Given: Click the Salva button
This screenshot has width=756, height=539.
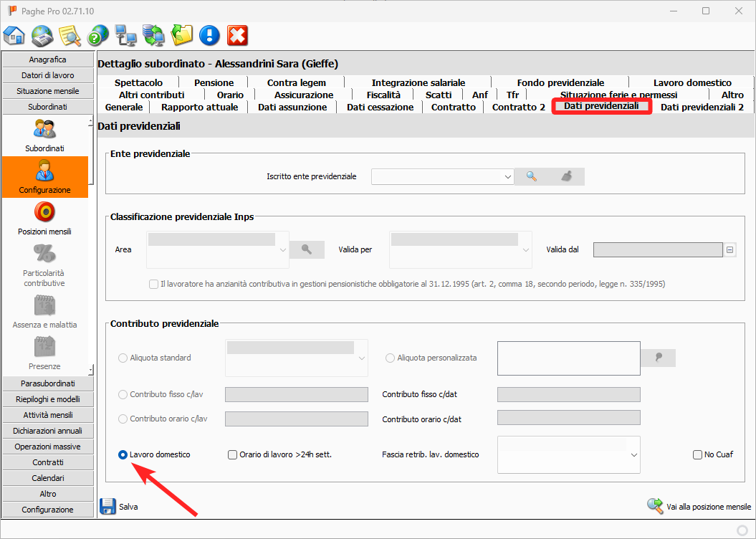Looking at the screenshot, I should pyautogui.click(x=119, y=507).
